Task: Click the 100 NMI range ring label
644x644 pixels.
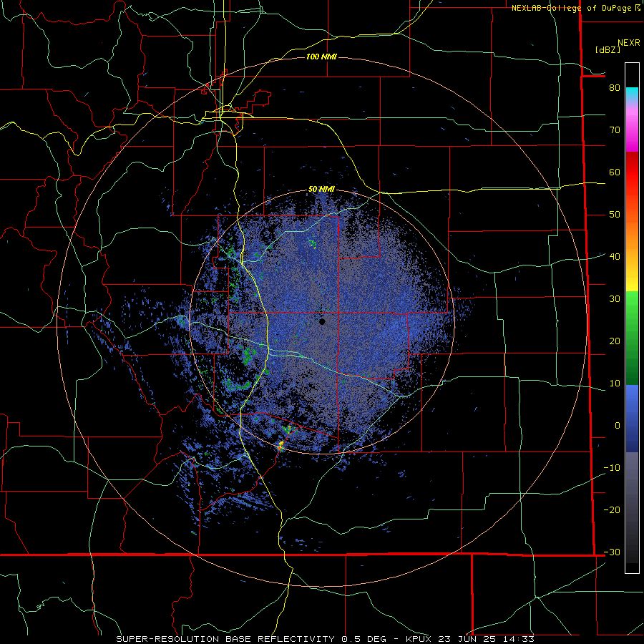Action: point(321,57)
